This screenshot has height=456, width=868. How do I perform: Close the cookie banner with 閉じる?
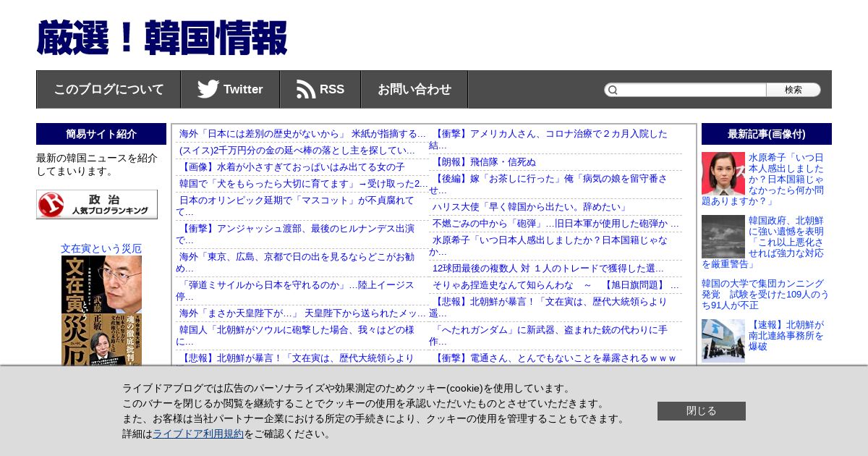click(702, 411)
